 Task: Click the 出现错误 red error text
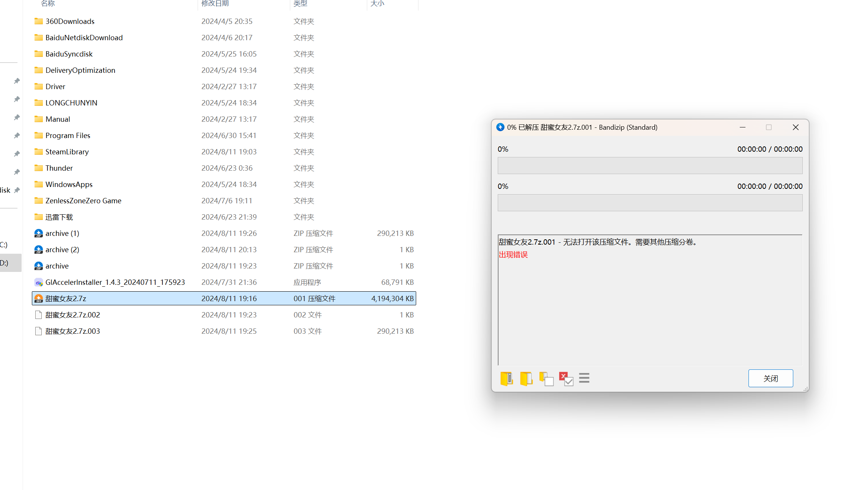513,254
